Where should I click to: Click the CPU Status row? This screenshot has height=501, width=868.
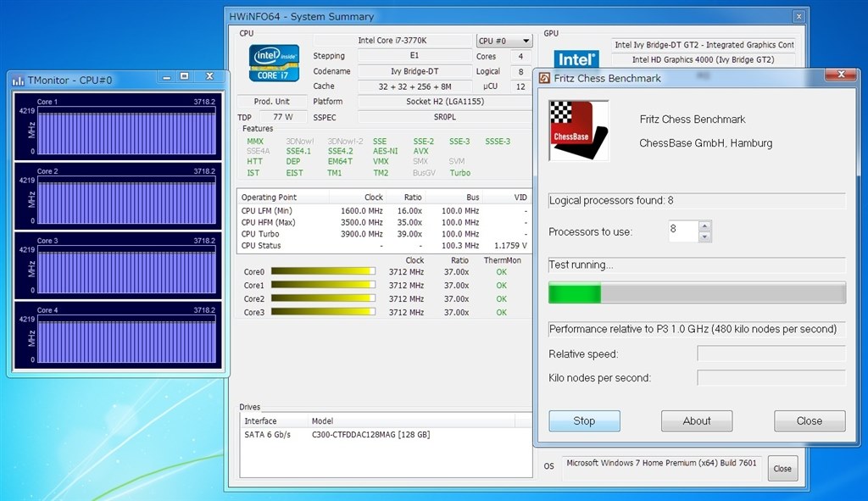[x=384, y=246]
